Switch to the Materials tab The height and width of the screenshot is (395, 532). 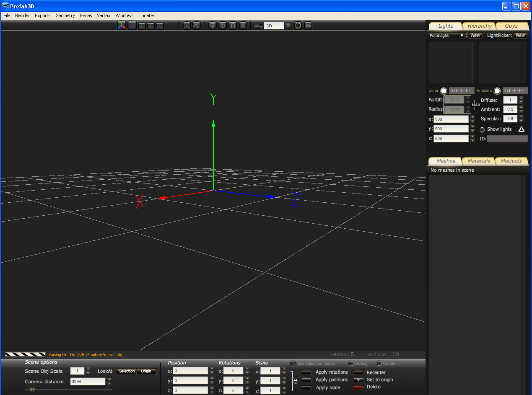479,161
